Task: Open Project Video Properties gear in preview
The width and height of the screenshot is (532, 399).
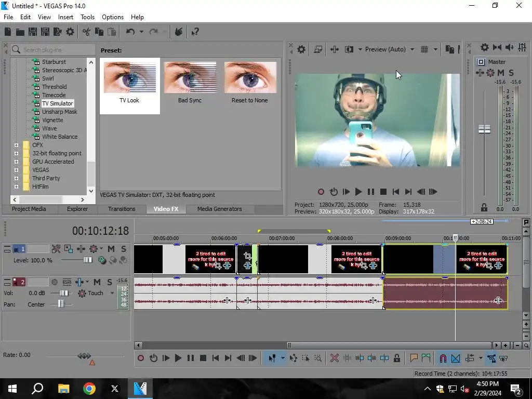Action: click(301, 49)
